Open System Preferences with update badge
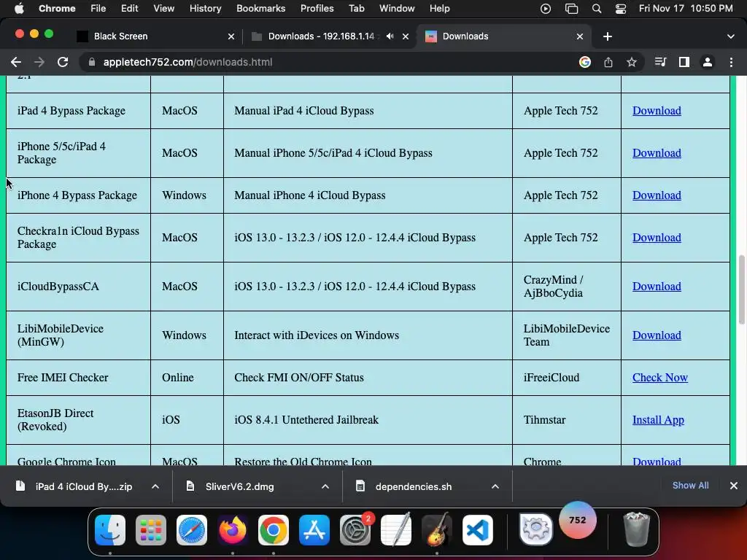 pyautogui.click(x=355, y=530)
